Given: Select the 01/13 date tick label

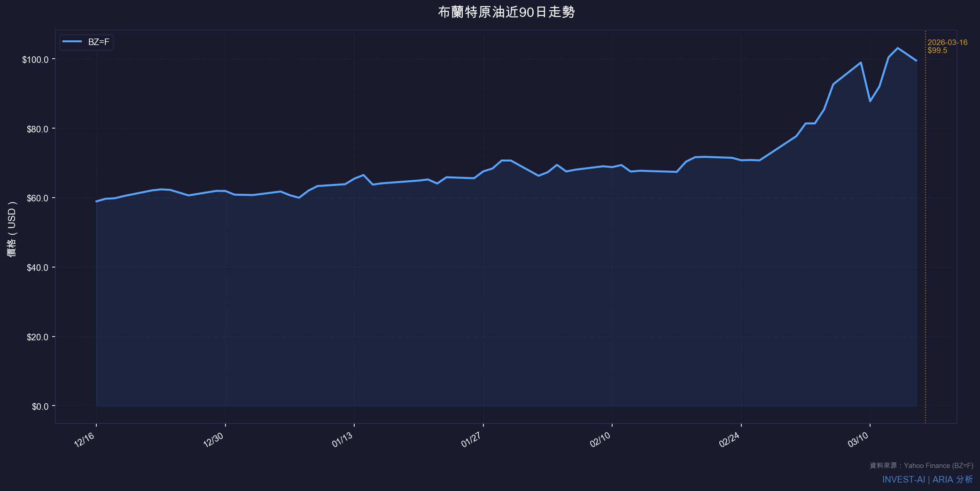Looking at the screenshot, I should [x=342, y=440].
